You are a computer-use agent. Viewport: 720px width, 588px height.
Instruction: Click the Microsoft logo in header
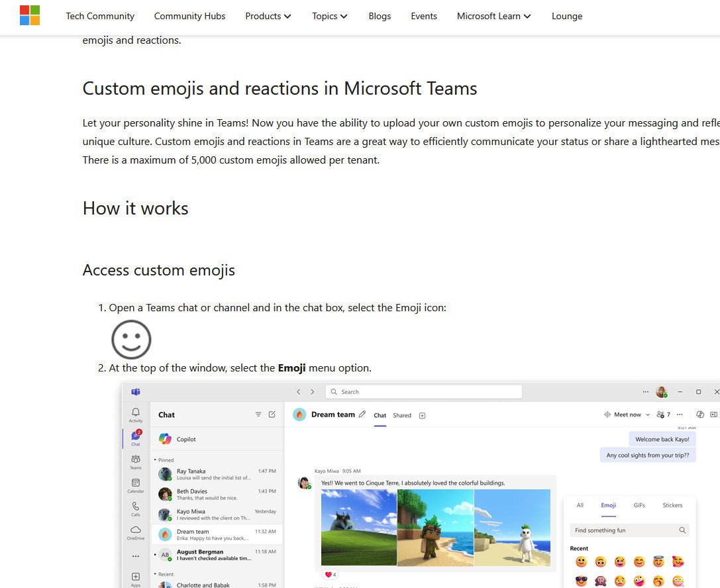(30, 15)
